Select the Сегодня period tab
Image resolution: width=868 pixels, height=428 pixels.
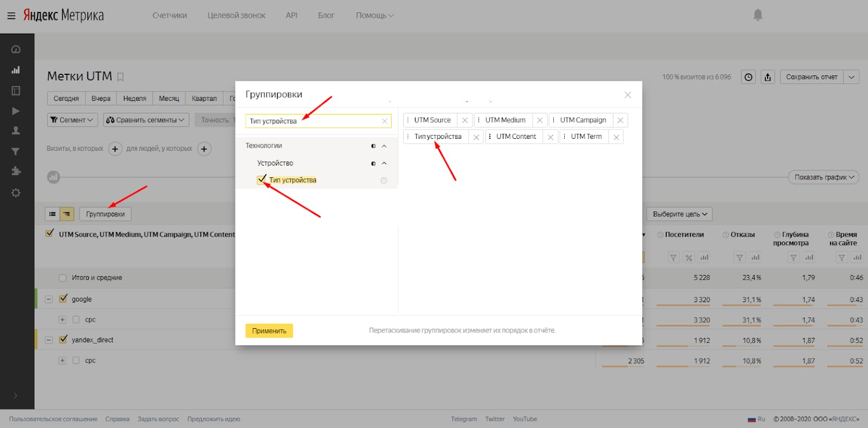pyautogui.click(x=66, y=98)
